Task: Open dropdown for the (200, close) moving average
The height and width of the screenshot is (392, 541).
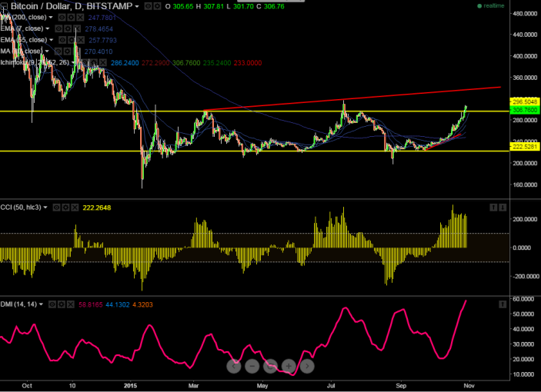Action: [x=51, y=17]
